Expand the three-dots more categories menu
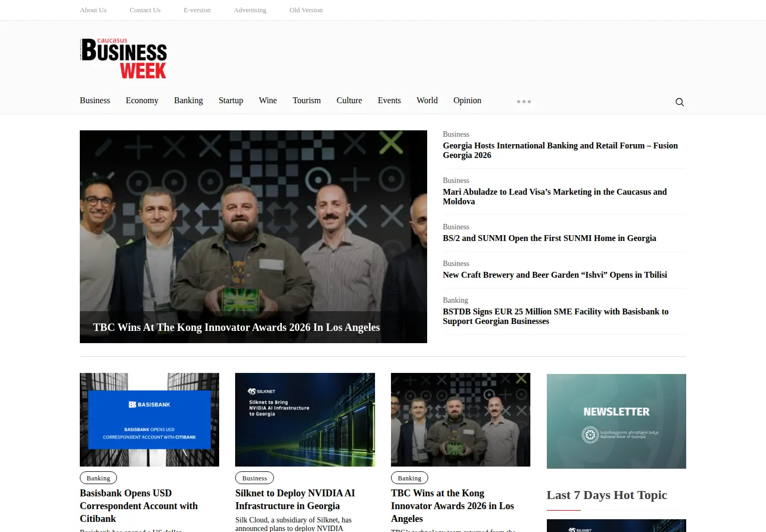Image resolution: width=766 pixels, height=532 pixels. tap(524, 102)
